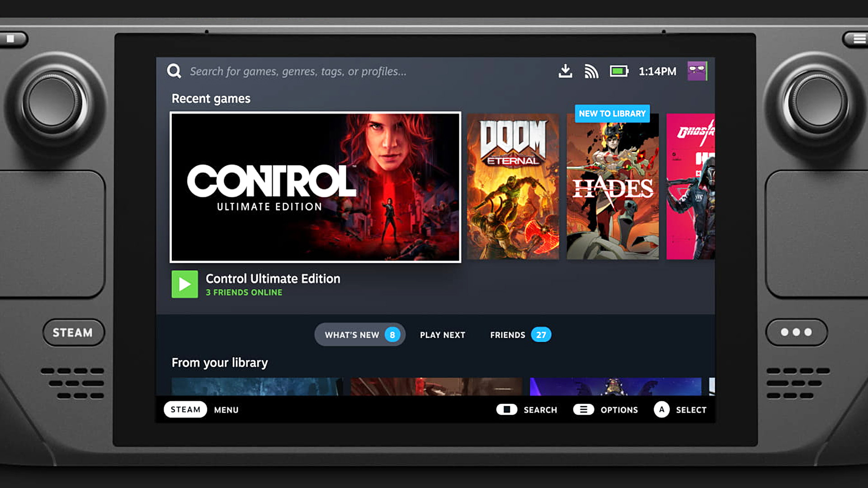Click the blue 8 notification badge

click(x=392, y=335)
